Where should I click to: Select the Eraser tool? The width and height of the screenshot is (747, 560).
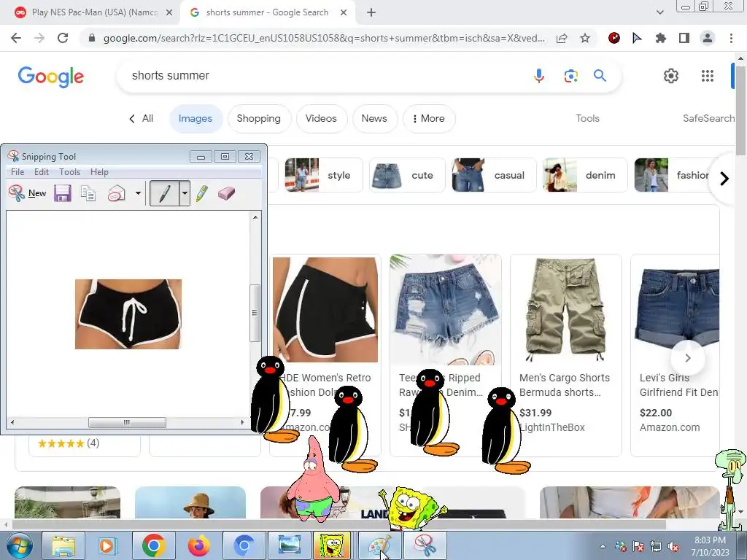226,193
